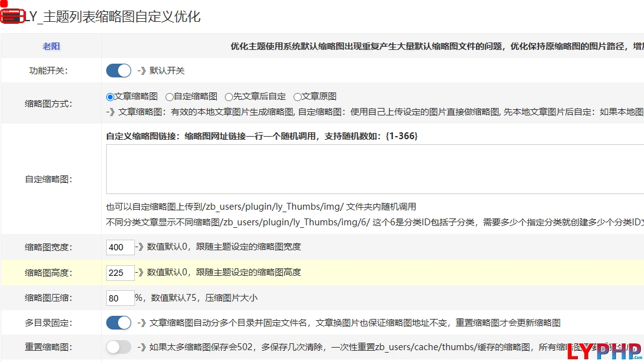Screen dimensions: 644x362
Task: Enable the 重置缩略图 toggle
Action: coord(119,347)
